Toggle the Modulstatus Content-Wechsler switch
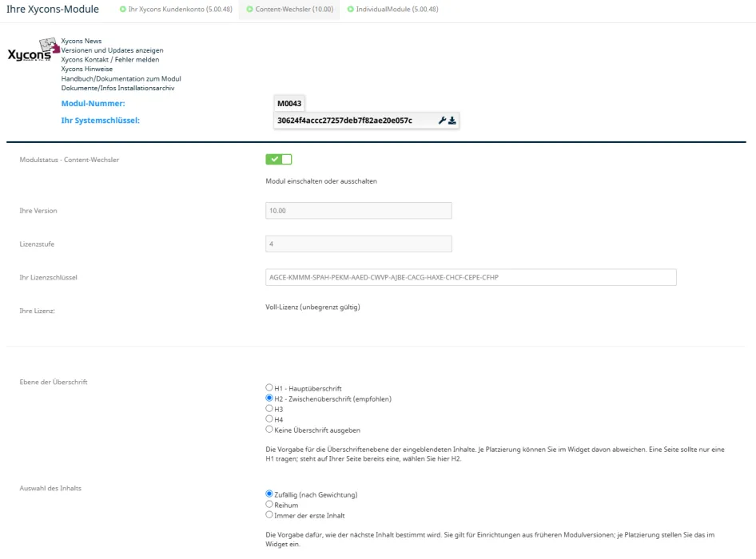This screenshot has height=559, width=756. click(x=279, y=160)
